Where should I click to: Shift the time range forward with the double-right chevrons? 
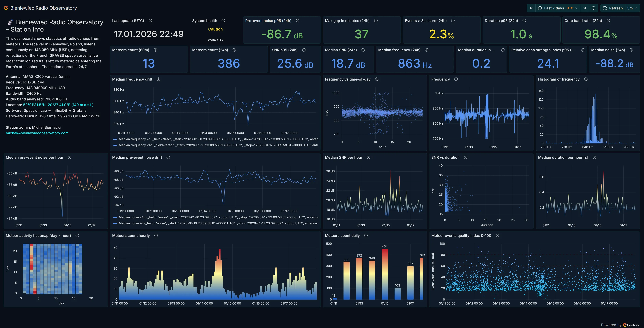pos(585,8)
